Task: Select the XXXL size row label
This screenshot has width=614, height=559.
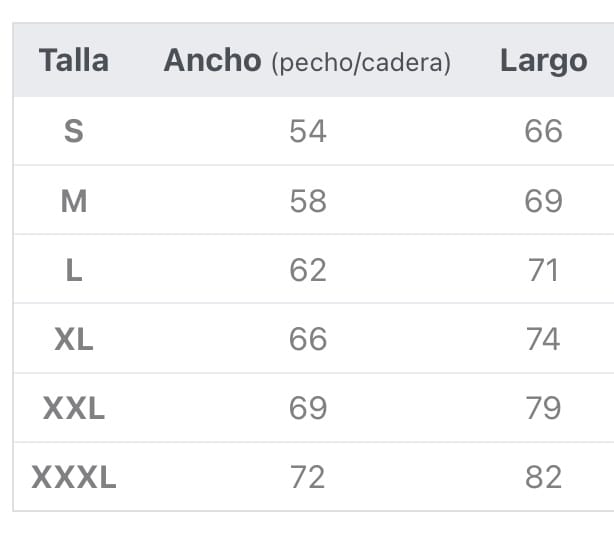Action: pos(73,477)
